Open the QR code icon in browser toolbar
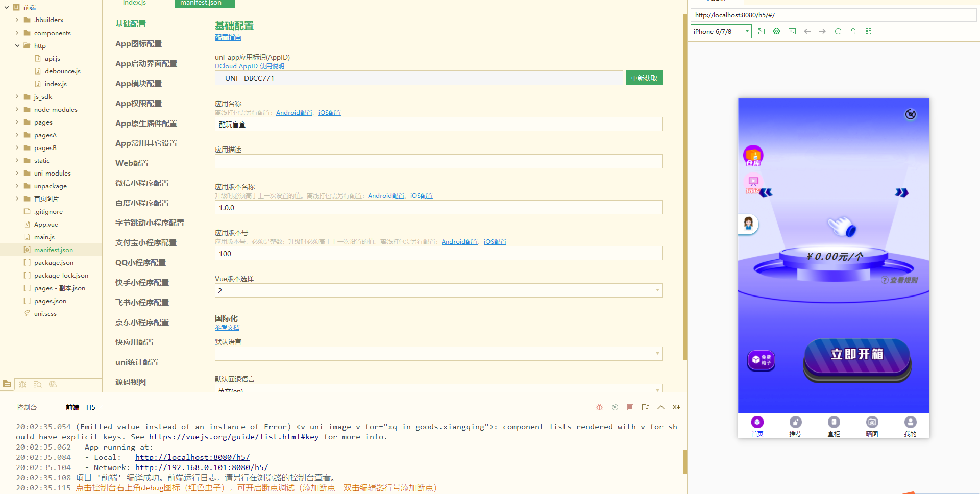The height and width of the screenshot is (494, 980). [868, 31]
